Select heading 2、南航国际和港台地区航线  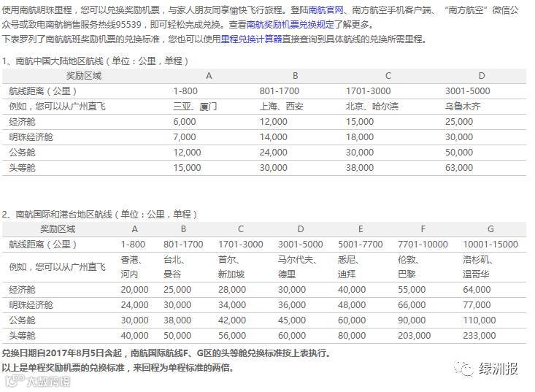(100, 215)
